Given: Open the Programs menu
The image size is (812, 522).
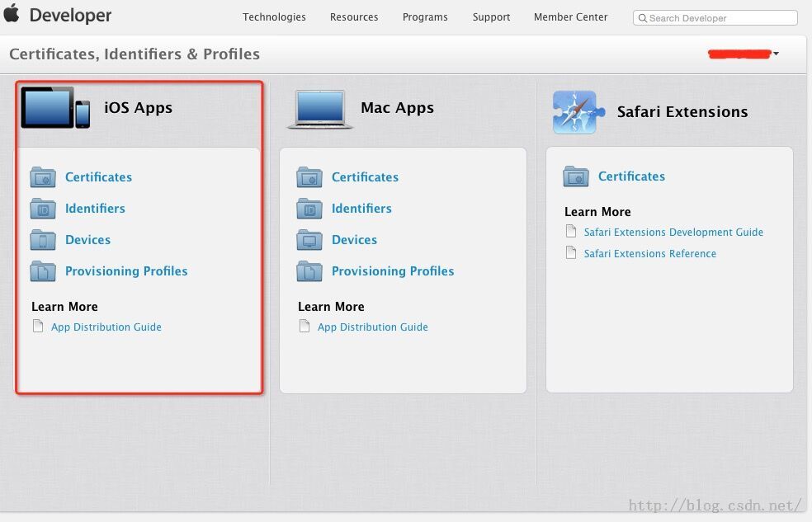Looking at the screenshot, I should (x=425, y=17).
